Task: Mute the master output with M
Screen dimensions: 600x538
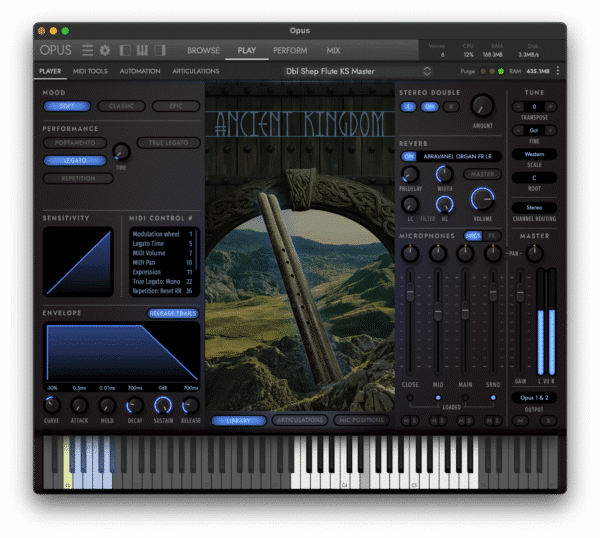Action: pyautogui.click(x=520, y=421)
